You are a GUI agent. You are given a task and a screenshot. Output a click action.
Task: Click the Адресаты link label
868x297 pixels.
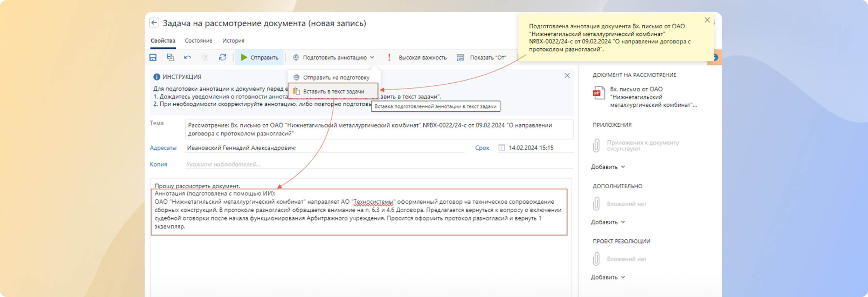click(163, 148)
